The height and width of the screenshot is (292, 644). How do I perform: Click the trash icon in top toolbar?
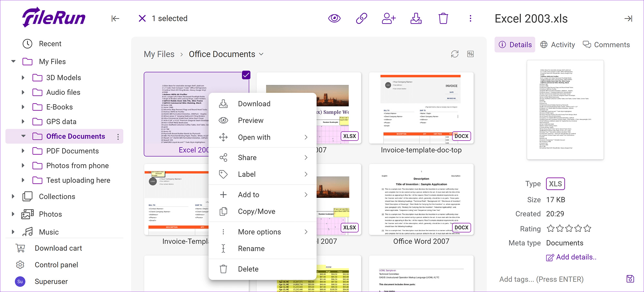[x=443, y=18]
